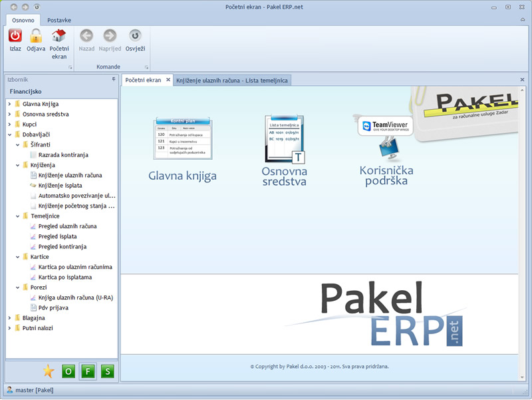The height and width of the screenshot is (400, 532).
Task: Click quick-access refresh icon in title bar
Action: [x=37, y=7]
